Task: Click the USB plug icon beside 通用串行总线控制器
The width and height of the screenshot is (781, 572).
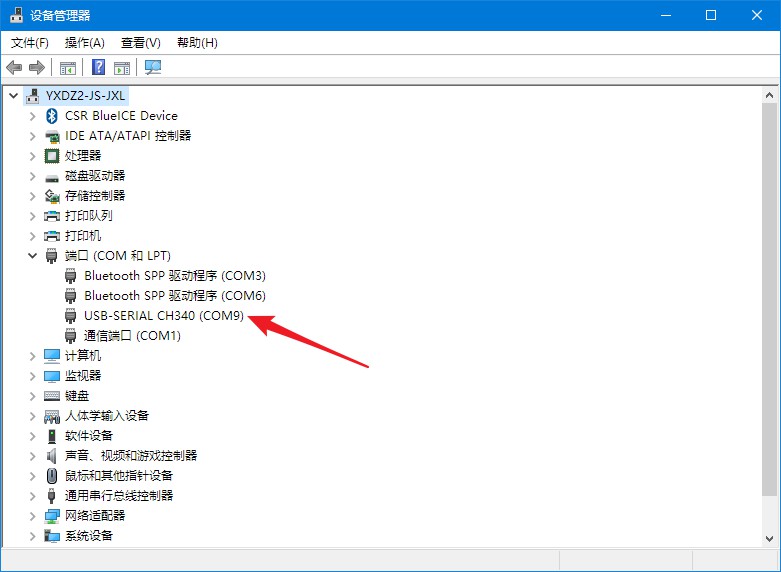Action: 51,495
